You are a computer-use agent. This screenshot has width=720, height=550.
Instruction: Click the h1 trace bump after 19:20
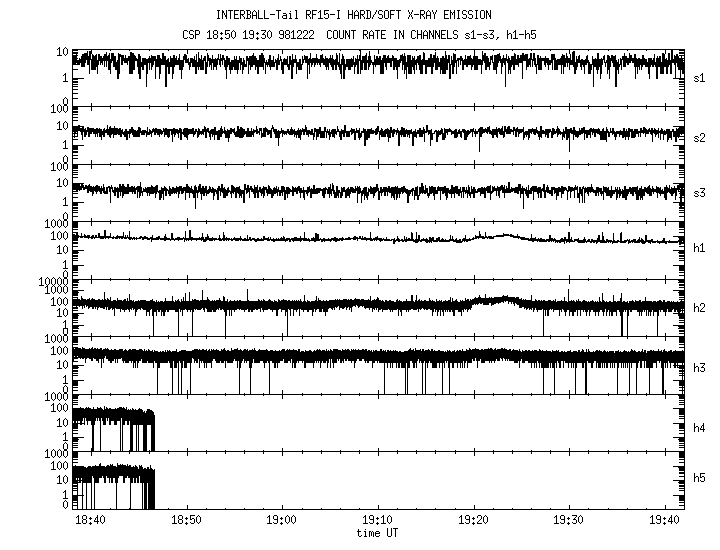[x=503, y=236]
